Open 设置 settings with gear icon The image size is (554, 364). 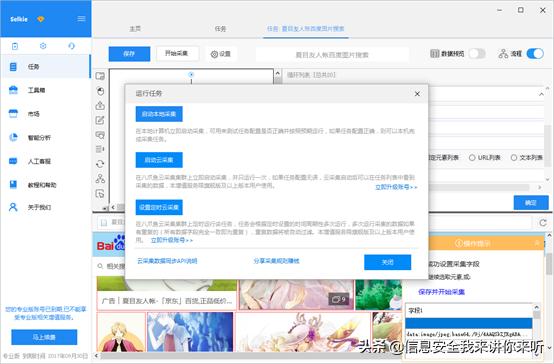[221, 54]
